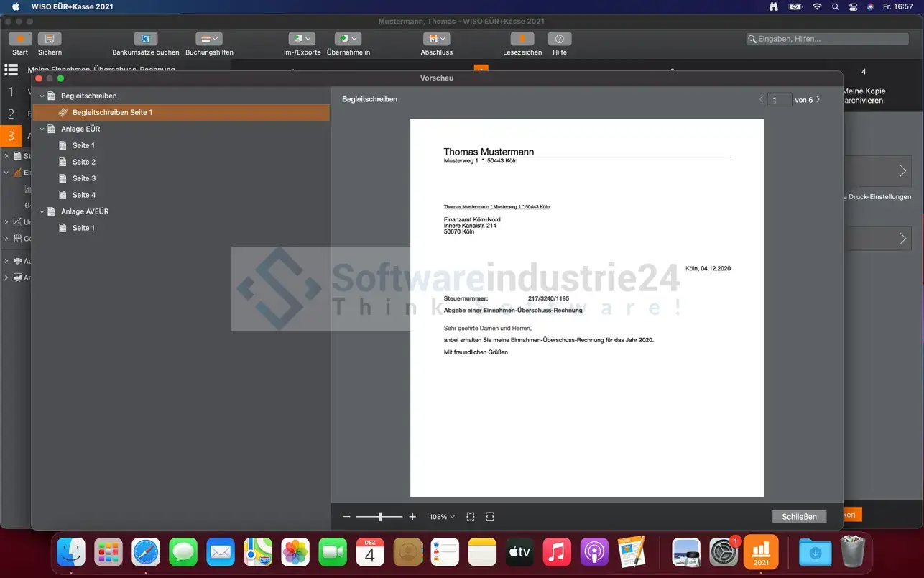Open Bankumsätze buchen from the toolbar
Image resolution: width=924 pixels, height=578 pixels.
pyautogui.click(x=146, y=39)
